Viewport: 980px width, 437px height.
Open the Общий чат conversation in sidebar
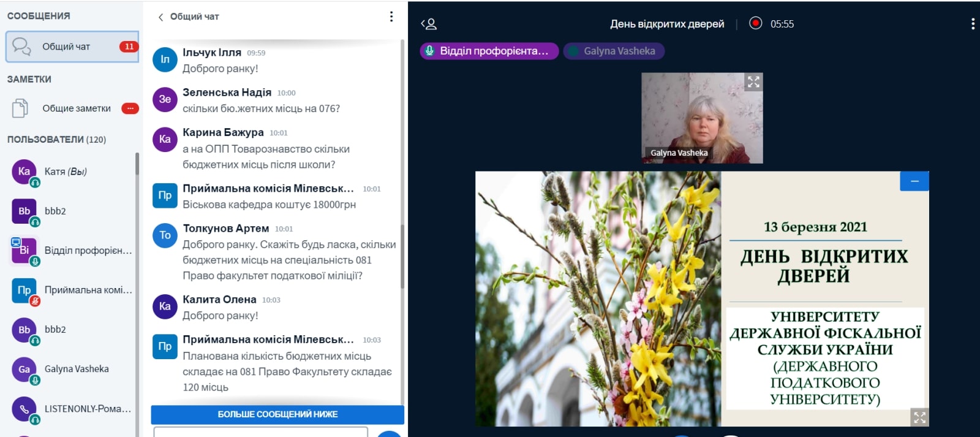(72, 47)
